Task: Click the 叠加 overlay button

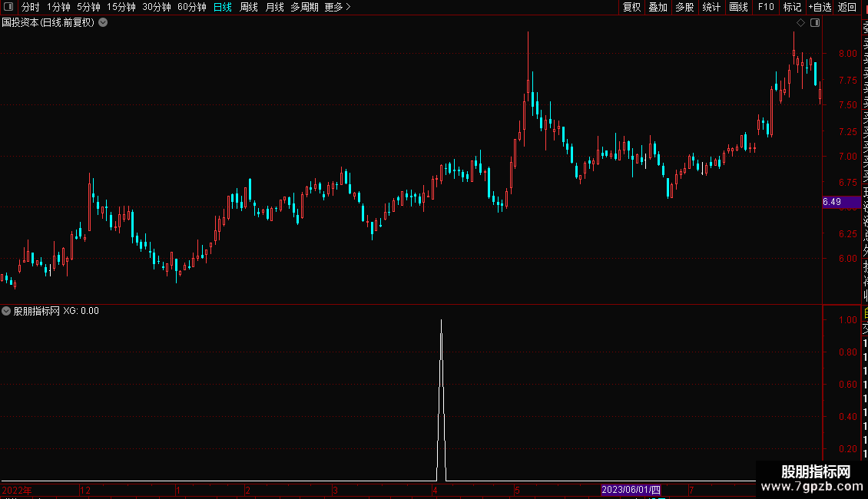Action: (658, 7)
